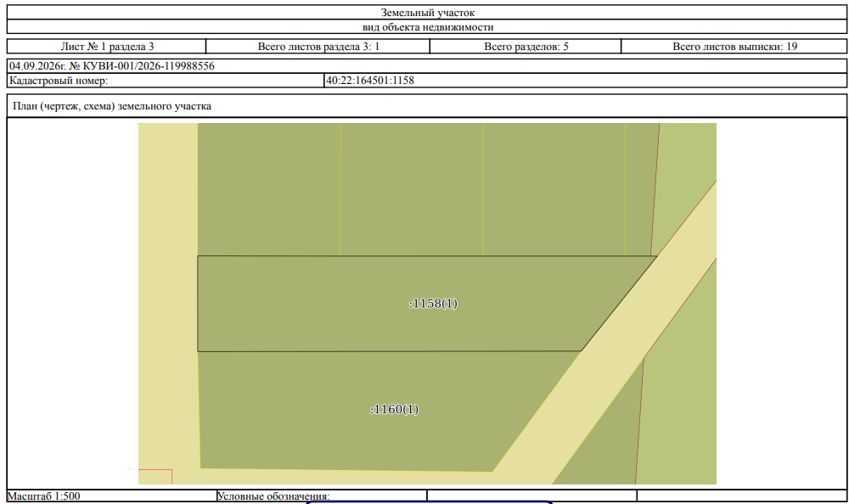Select the last empty cell in the scale row
Screen dimensions: 849x504
coord(742,496)
